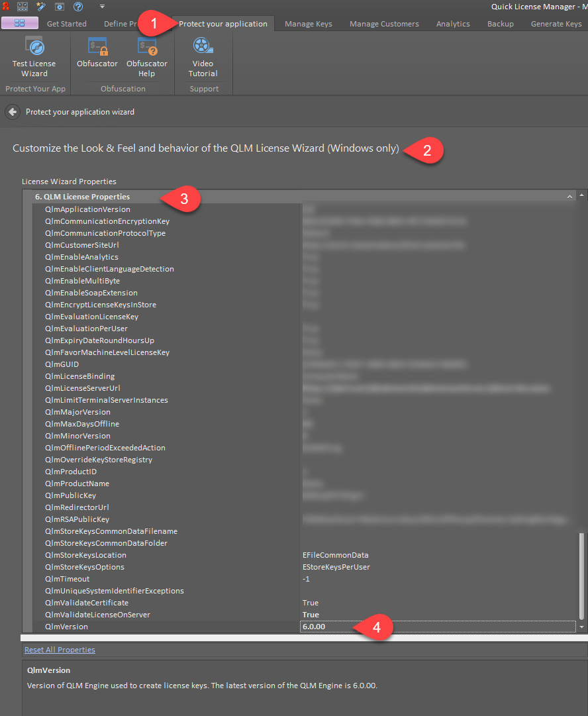This screenshot has width=588, height=716.
Task: Click the Reset All Properties link
Action: tap(60, 650)
